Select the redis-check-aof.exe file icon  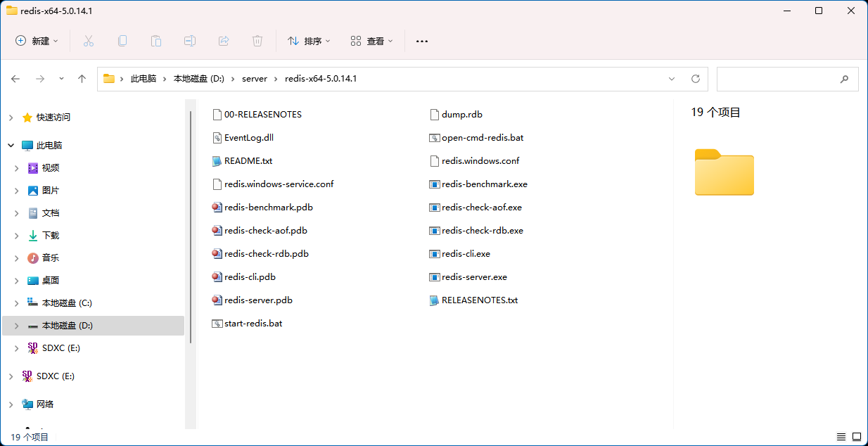[x=435, y=208]
